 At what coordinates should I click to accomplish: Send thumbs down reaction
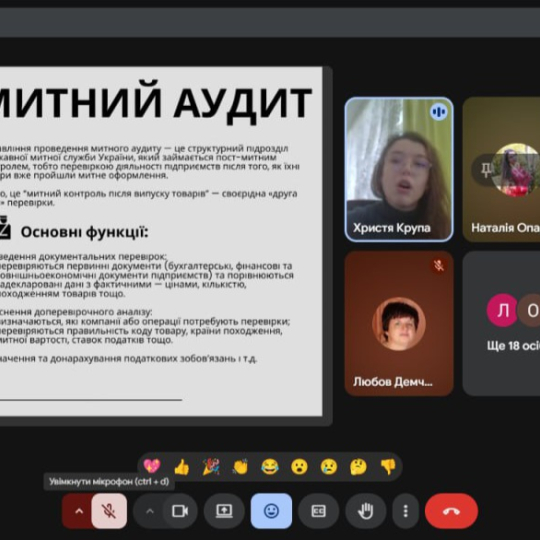coord(388,467)
